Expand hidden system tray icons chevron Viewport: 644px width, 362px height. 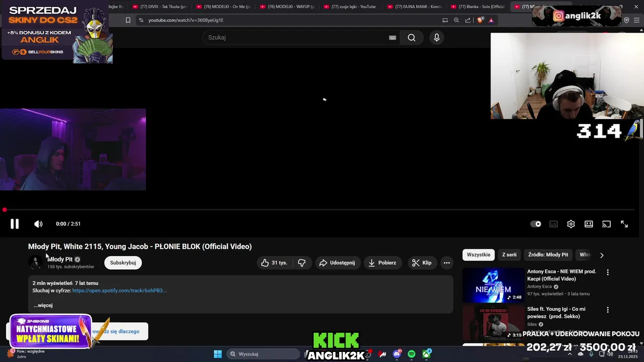click(570, 354)
